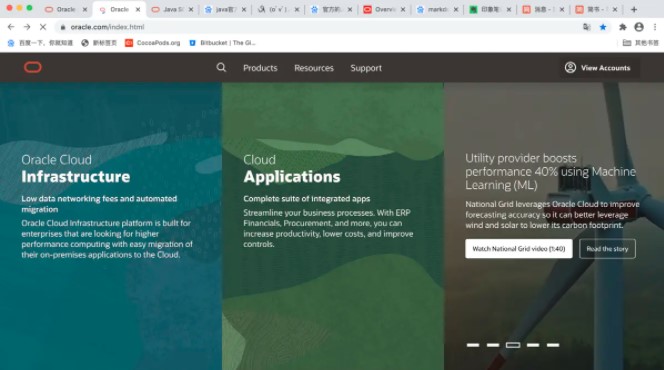This screenshot has width=664, height=370.
Task: Open the Resources menu
Action: (x=314, y=68)
